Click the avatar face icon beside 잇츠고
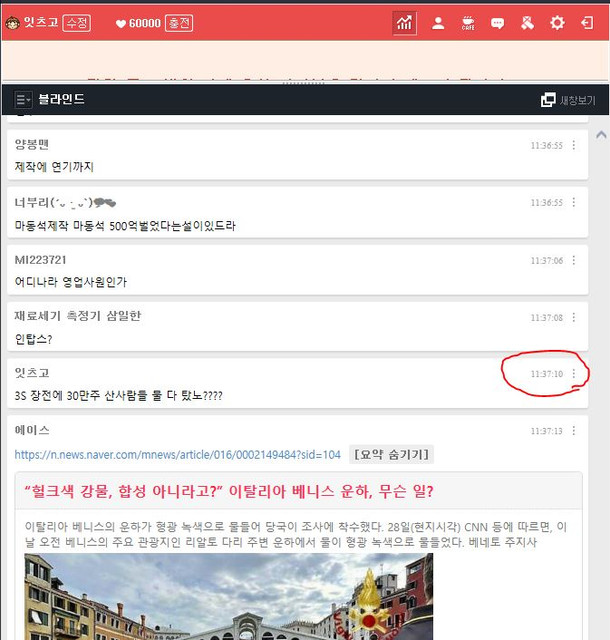The width and height of the screenshot is (610, 640). pos(12,23)
